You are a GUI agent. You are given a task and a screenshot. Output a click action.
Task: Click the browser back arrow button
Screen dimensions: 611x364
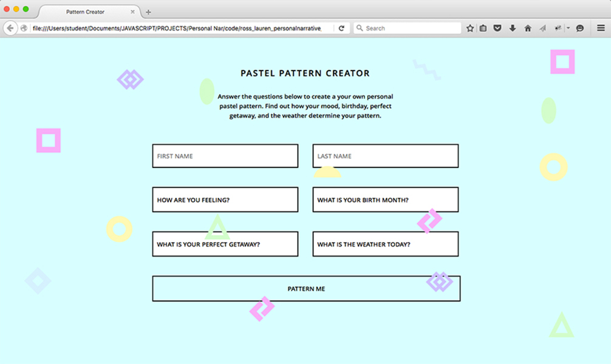[x=10, y=28]
